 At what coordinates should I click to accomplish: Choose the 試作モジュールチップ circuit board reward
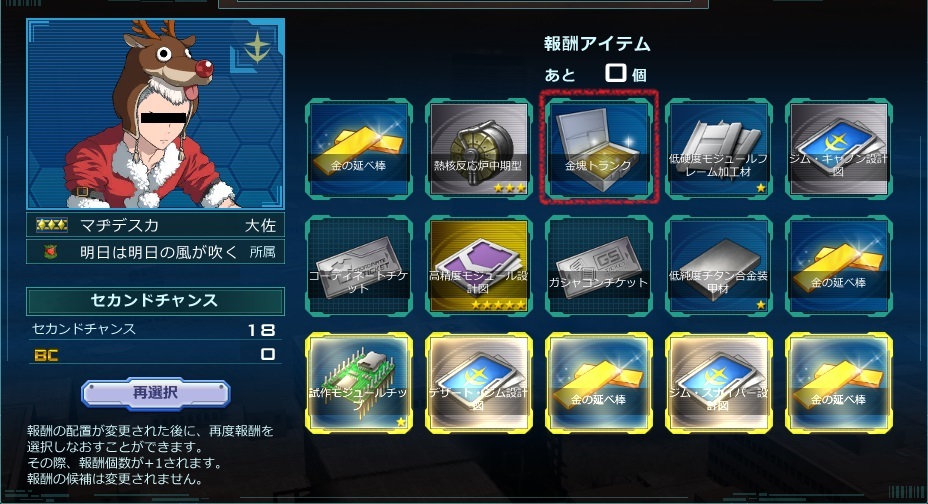[x=359, y=382]
